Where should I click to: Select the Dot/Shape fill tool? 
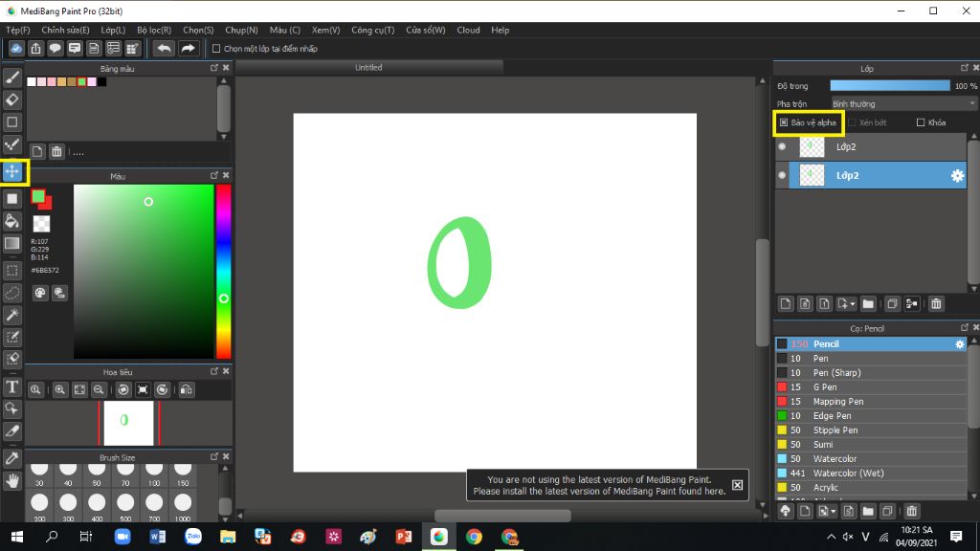11,199
